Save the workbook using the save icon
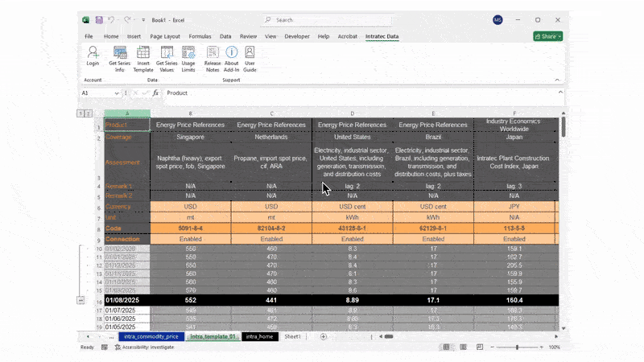The image size is (644, 362). click(x=99, y=19)
